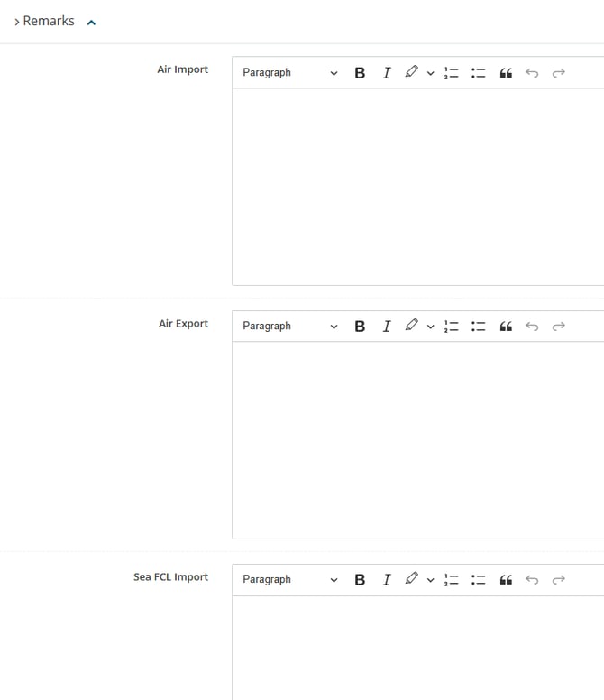Expand highlight color options in Air Import
Viewport: 604px width, 700px height.
(430, 73)
